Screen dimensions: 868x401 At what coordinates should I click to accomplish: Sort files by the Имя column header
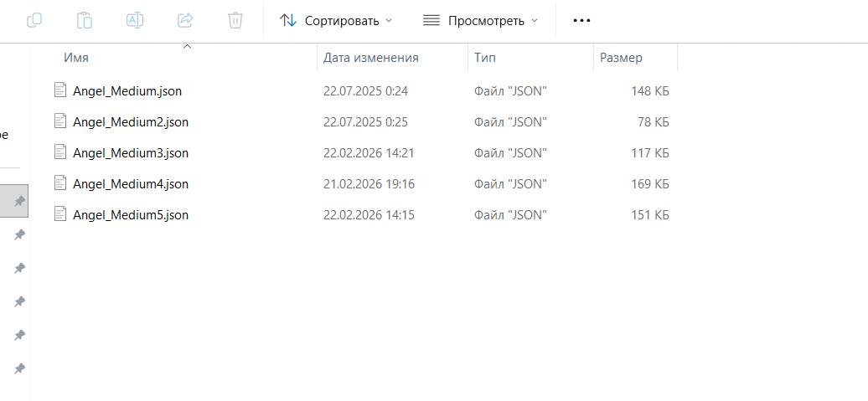76,58
